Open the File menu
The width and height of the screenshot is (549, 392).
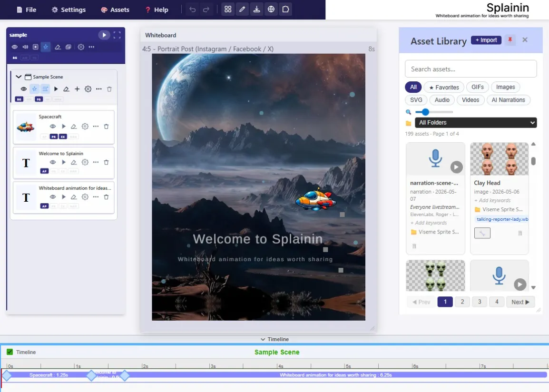click(27, 10)
